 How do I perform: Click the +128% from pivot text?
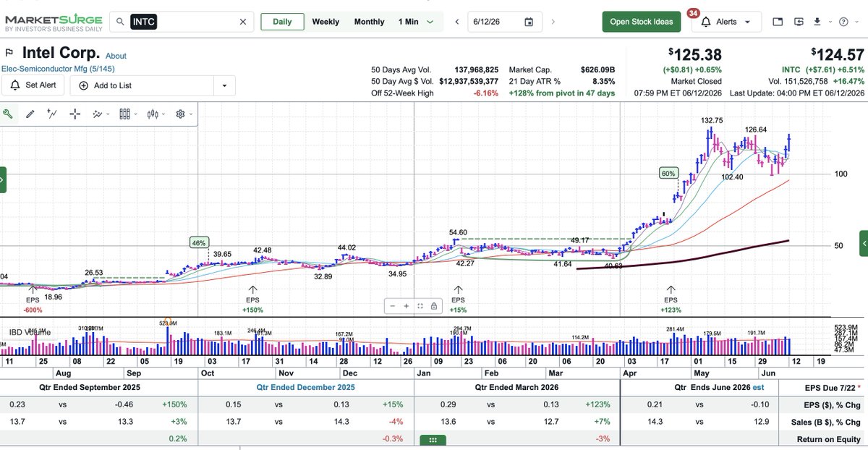(562, 93)
